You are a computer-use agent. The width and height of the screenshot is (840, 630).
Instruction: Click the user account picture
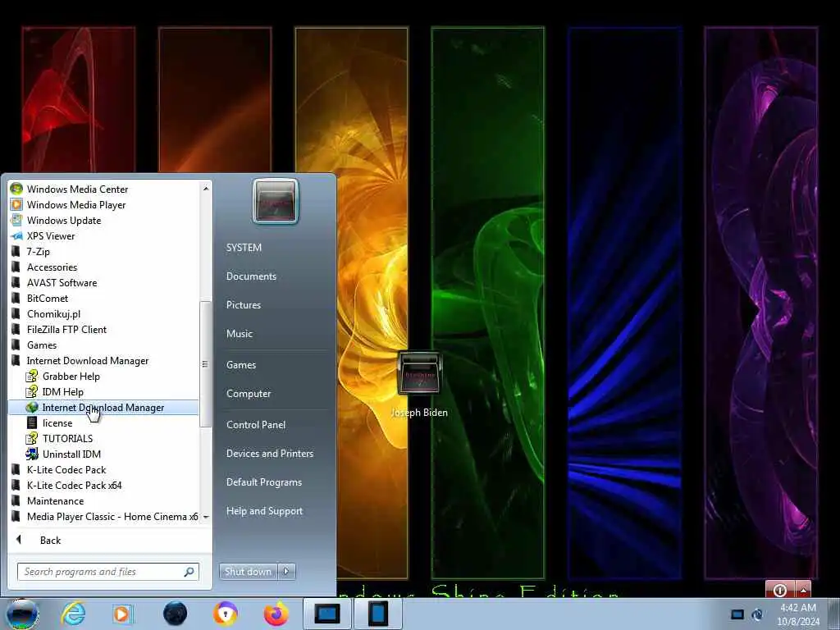276,202
